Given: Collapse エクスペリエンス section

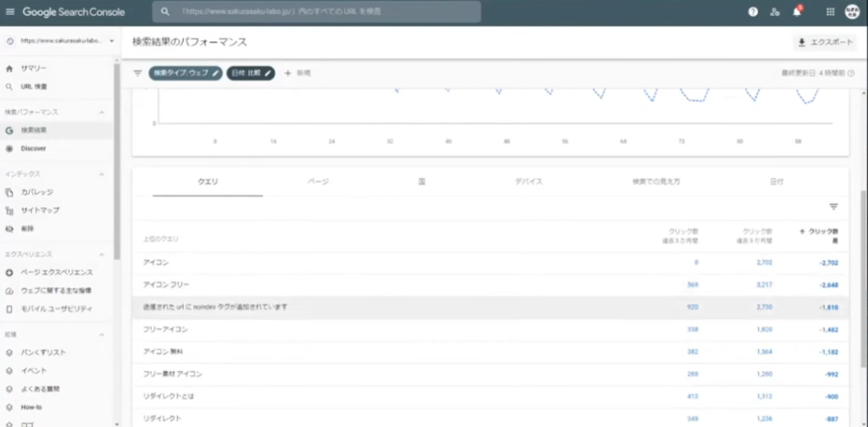Looking at the screenshot, I should click(x=102, y=254).
